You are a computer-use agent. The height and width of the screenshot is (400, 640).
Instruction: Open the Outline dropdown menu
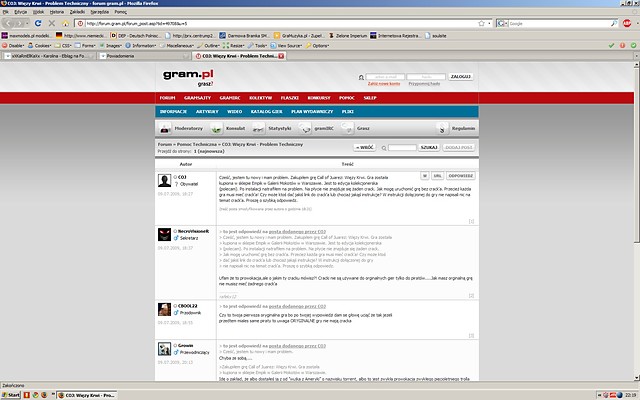[209, 46]
